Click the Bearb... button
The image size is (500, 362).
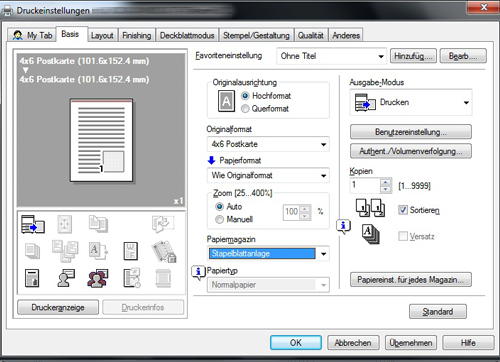click(x=463, y=56)
